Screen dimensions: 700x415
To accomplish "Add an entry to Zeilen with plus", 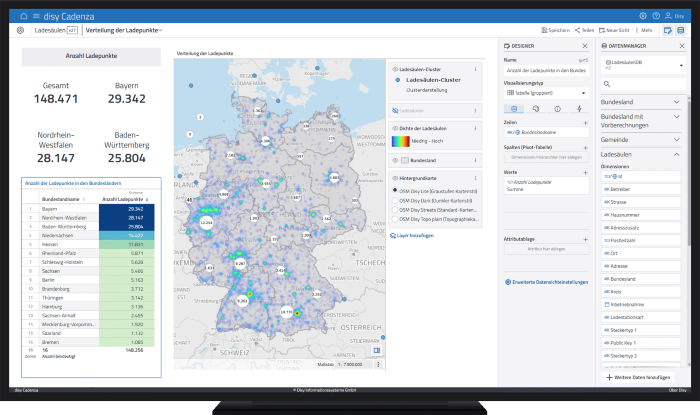I will 585,122.
